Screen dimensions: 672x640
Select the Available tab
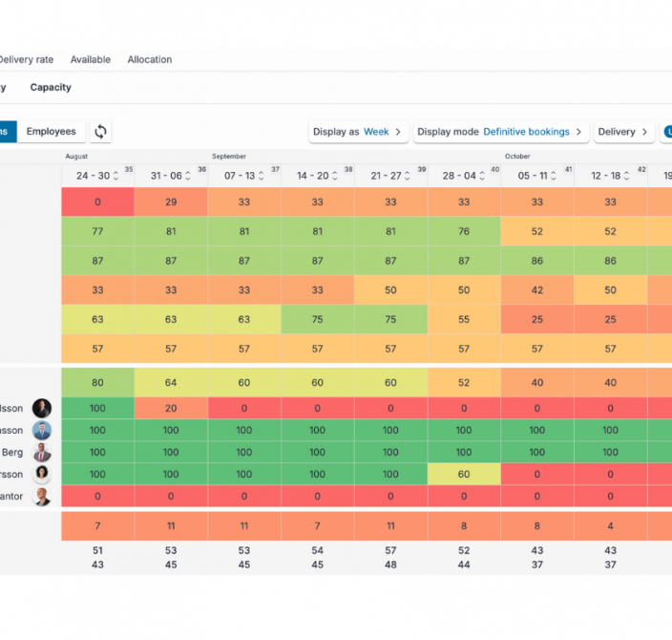(91, 59)
